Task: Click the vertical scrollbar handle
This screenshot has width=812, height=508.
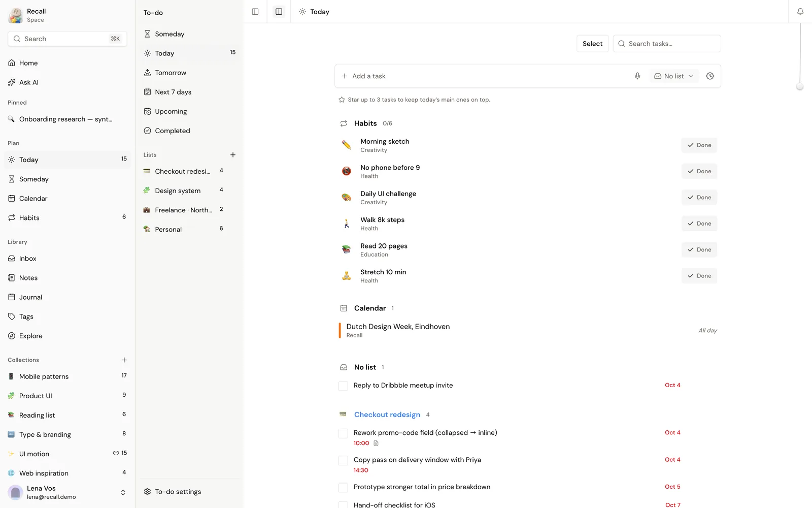Action: 800,86
